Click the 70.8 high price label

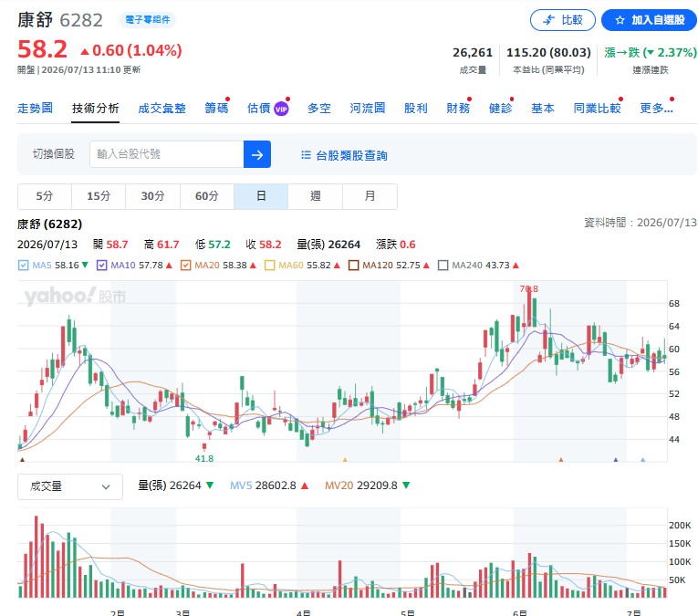[529, 289]
